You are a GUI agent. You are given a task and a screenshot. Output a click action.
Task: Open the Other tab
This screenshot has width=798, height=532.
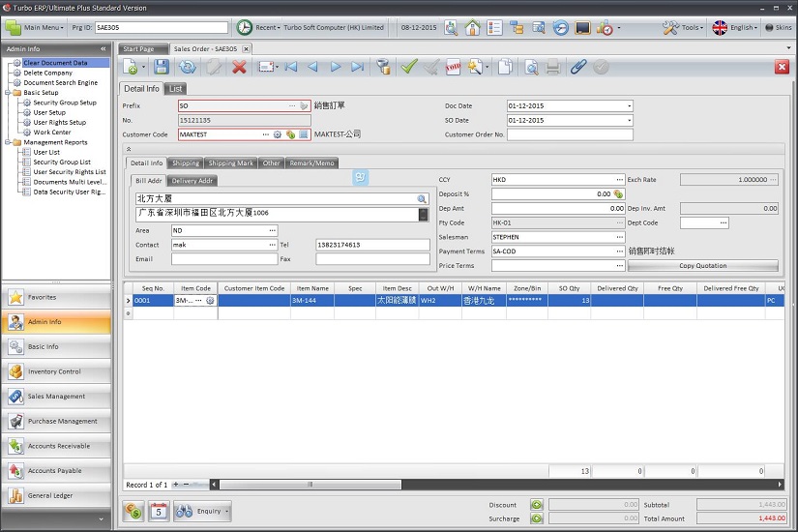click(271, 163)
